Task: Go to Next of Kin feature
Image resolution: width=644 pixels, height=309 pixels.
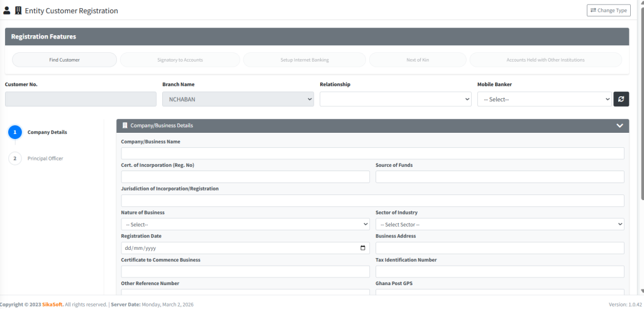Action: [418, 60]
